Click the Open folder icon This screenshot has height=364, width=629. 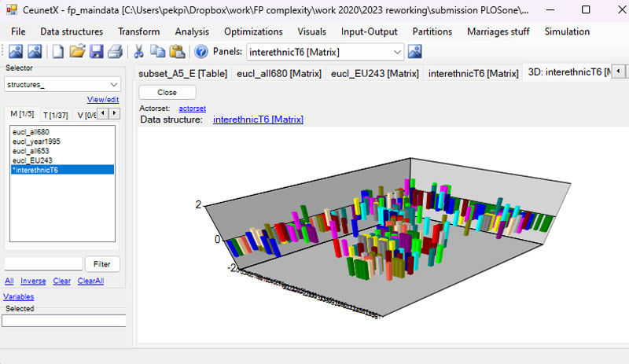pyautogui.click(x=77, y=52)
